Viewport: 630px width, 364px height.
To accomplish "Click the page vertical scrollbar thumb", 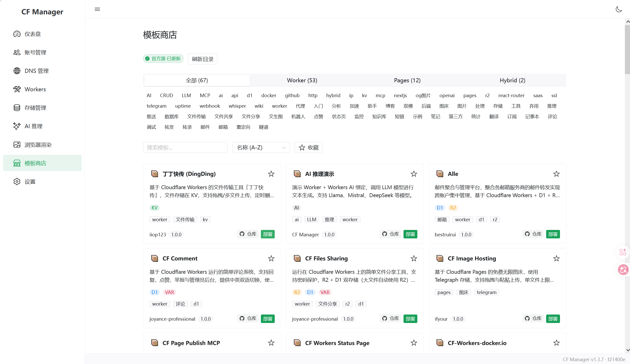I will coord(627,49).
